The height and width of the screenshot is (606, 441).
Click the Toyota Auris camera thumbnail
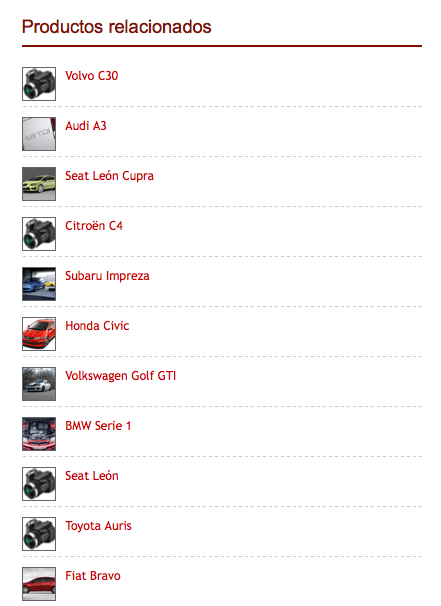[39, 534]
